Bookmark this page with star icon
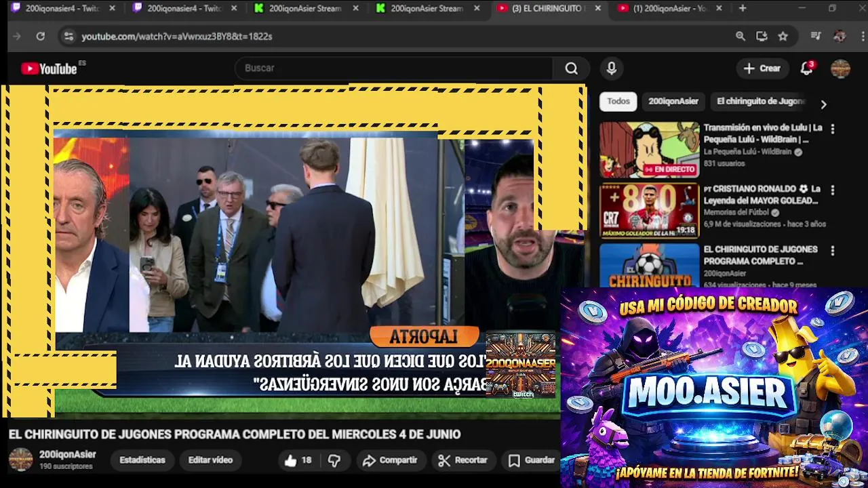The height and width of the screenshot is (488, 868). [x=783, y=37]
